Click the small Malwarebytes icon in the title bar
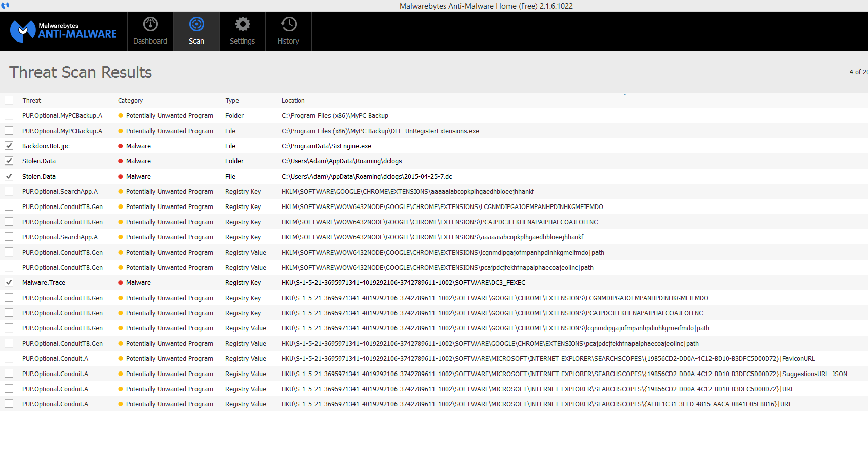The image size is (868, 455). [x=5, y=6]
